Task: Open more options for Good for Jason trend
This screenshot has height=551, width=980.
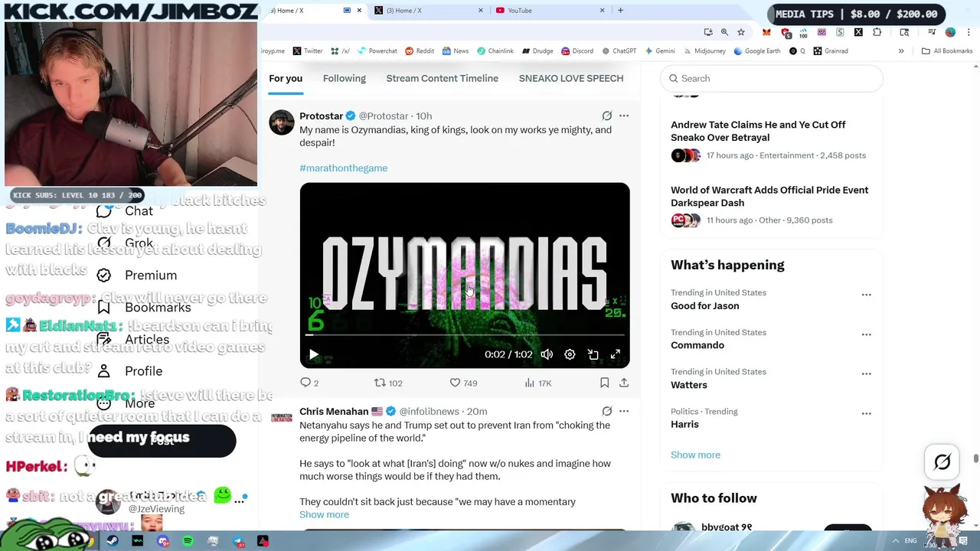Action: [866, 295]
